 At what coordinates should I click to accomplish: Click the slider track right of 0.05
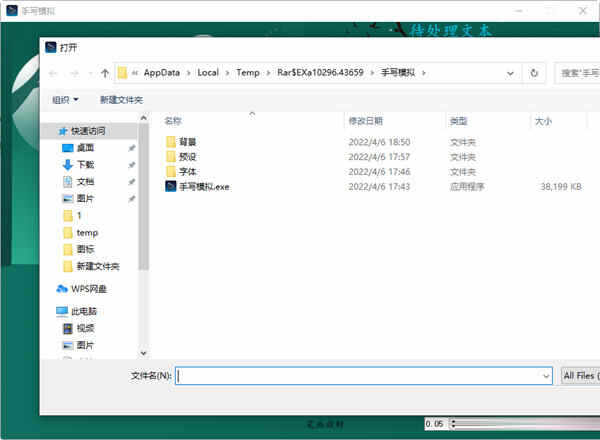click(528, 423)
